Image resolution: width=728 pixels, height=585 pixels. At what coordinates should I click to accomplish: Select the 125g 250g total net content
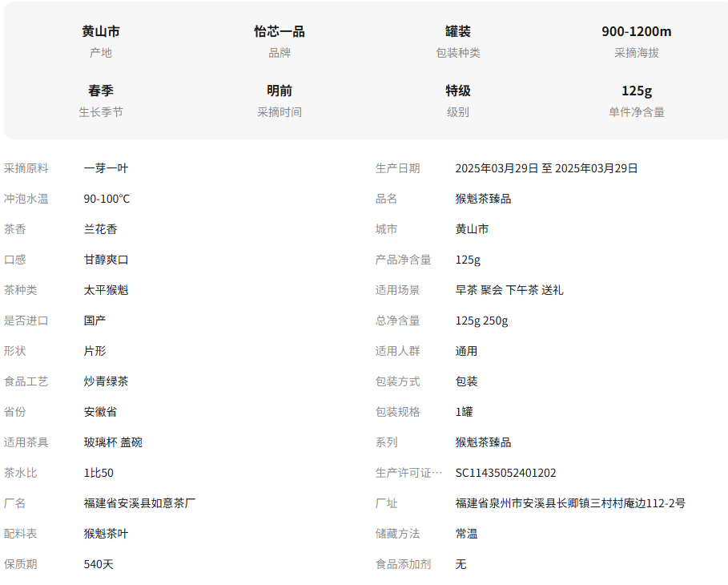(481, 321)
